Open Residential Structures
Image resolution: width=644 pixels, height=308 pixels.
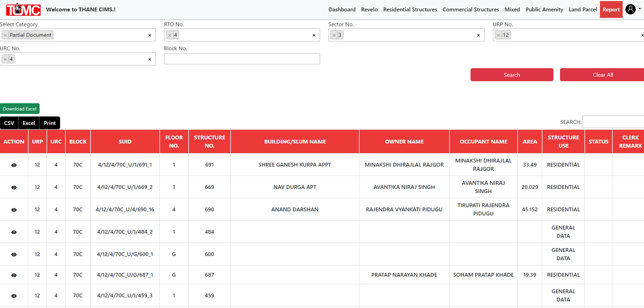[410, 10]
